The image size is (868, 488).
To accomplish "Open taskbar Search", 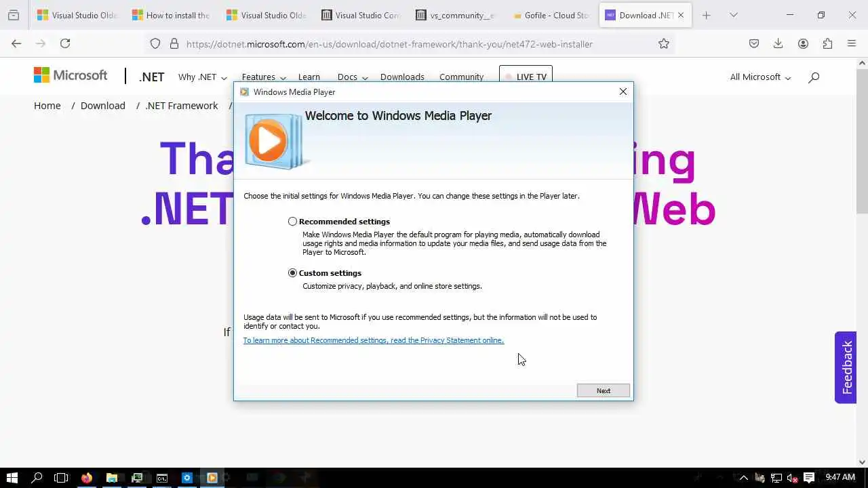I will coord(37,478).
